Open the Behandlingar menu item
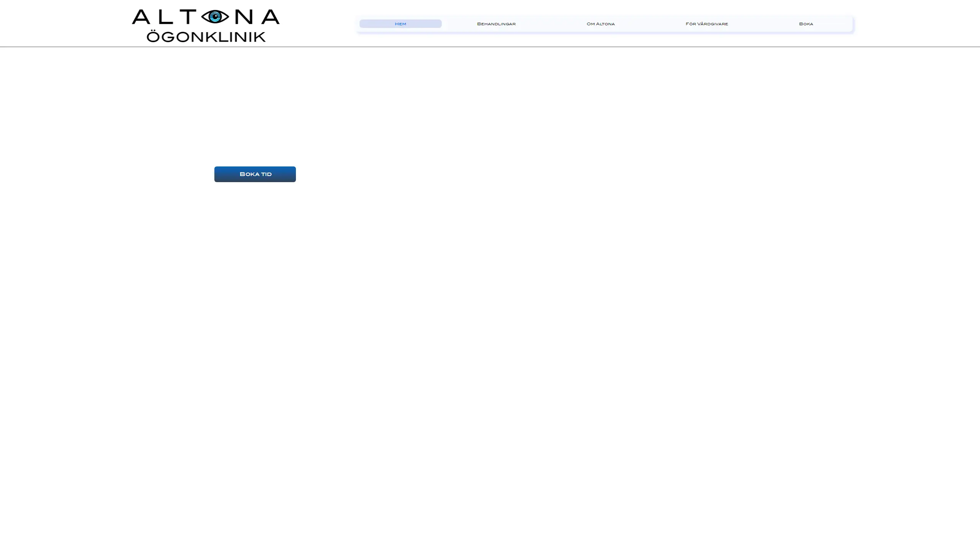 click(x=496, y=24)
